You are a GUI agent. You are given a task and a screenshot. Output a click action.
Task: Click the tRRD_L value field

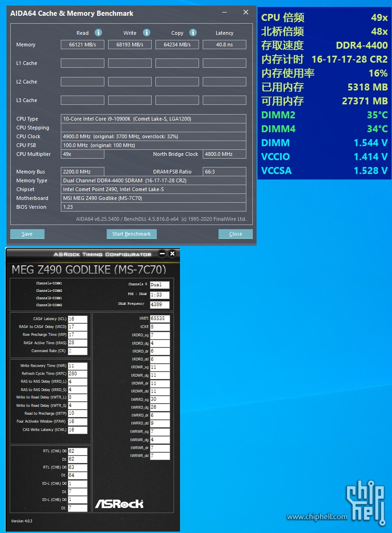coord(77,382)
